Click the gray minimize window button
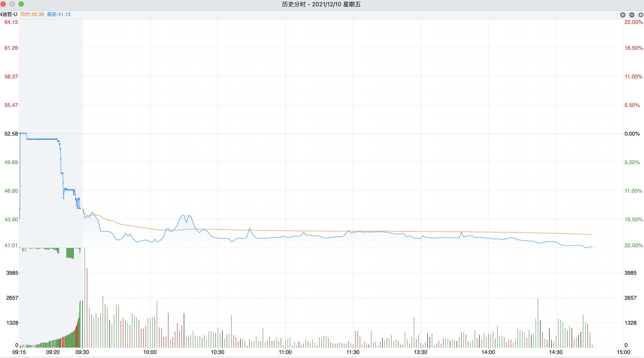The height and width of the screenshot is (358, 644). point(12,4)
